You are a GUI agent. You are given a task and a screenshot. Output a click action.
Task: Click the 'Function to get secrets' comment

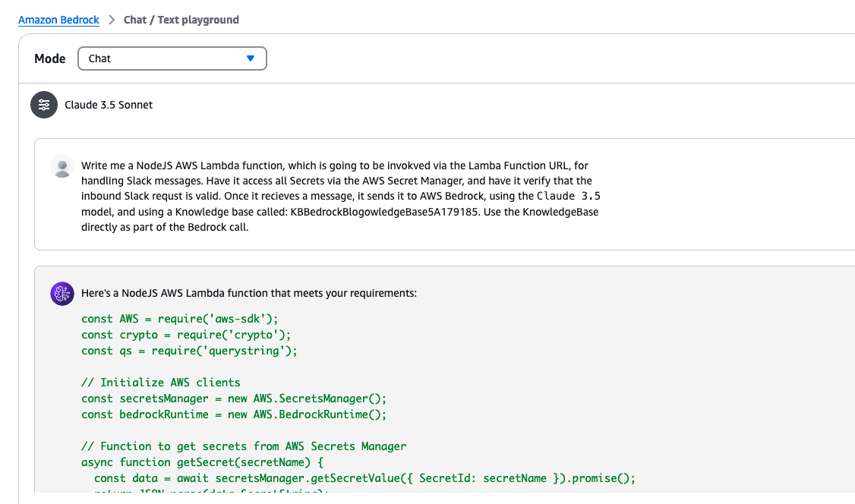tap(244, 446)
